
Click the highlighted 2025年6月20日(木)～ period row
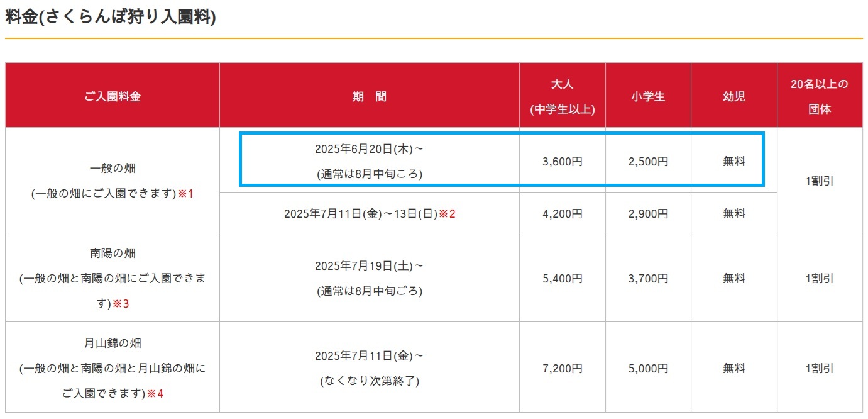(x=370, y=159)
